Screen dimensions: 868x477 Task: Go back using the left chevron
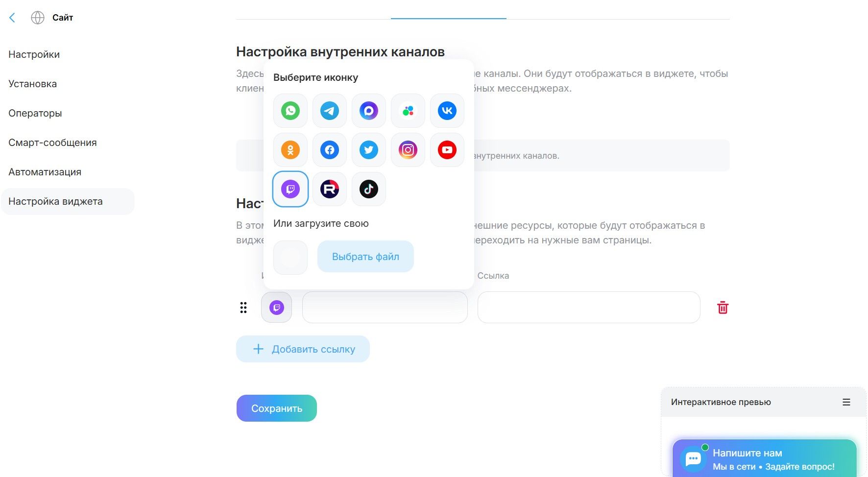pos(12,18)
